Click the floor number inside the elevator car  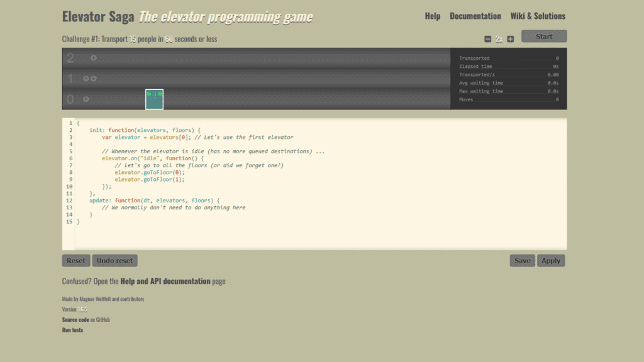point(155,95)
